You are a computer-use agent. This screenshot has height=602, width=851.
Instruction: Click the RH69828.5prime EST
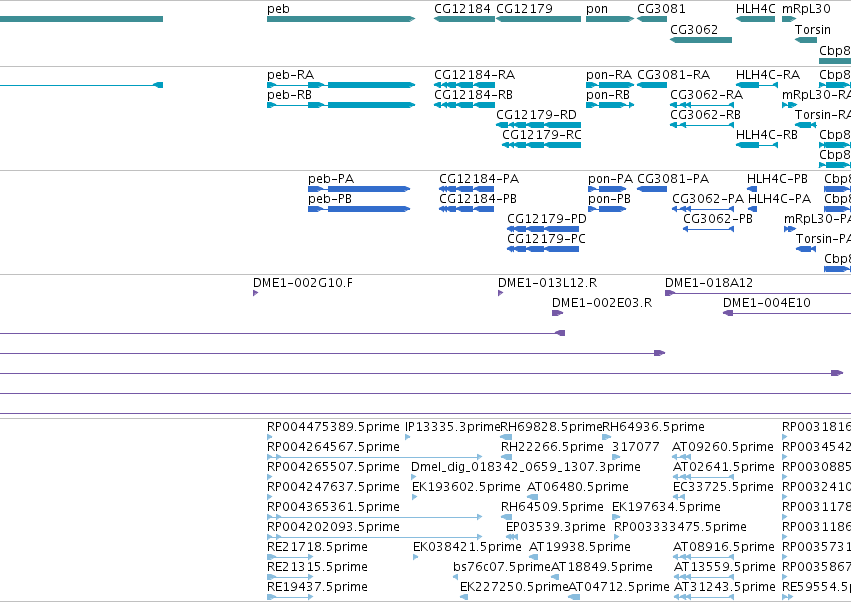pos(506,437)
